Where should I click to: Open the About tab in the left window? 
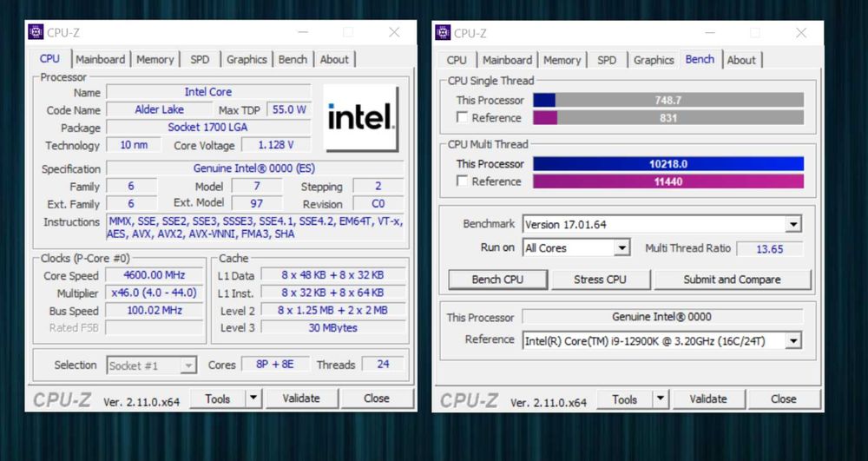click(x=334, y=59)
